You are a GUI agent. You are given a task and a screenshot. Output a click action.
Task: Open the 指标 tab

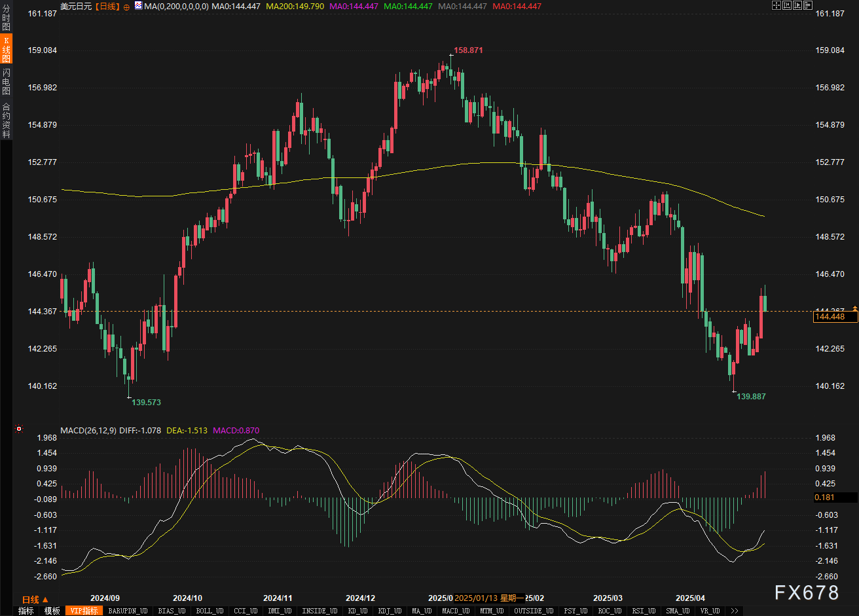tap(26, 611)
